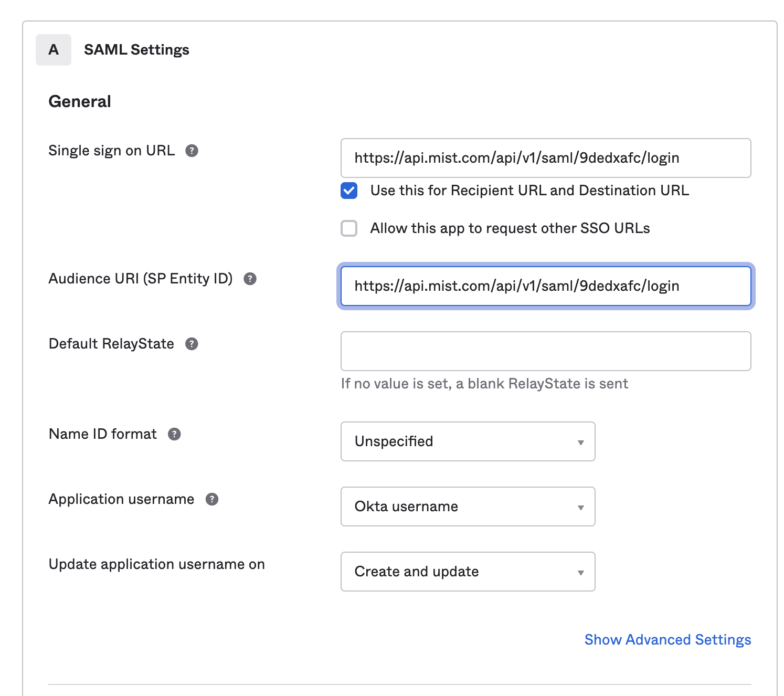This screenshot has width=784, height=696.
Task: Click help icon next to Single sign on URL
Action: [192, 151]
